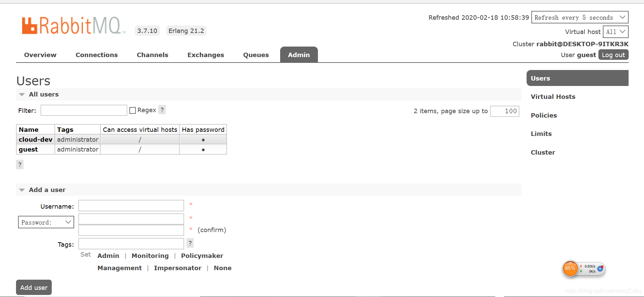Click the orange 85% floating widget
Viewport: 644px width, 297px height.
(570, 268)
